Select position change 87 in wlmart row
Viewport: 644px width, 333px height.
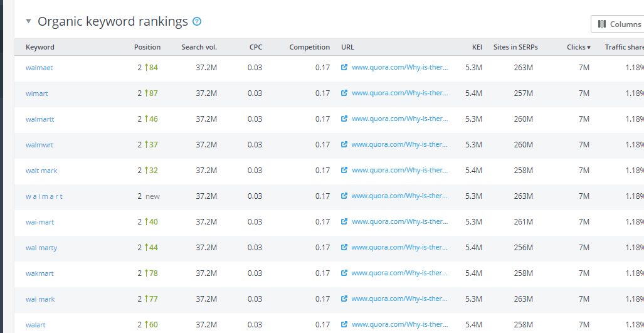coord(151,93)
